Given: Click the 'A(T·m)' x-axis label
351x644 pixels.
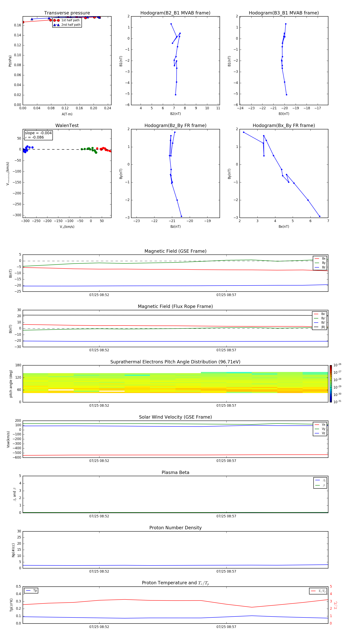Looking at the screenshot, I should [x=67, y=114].
